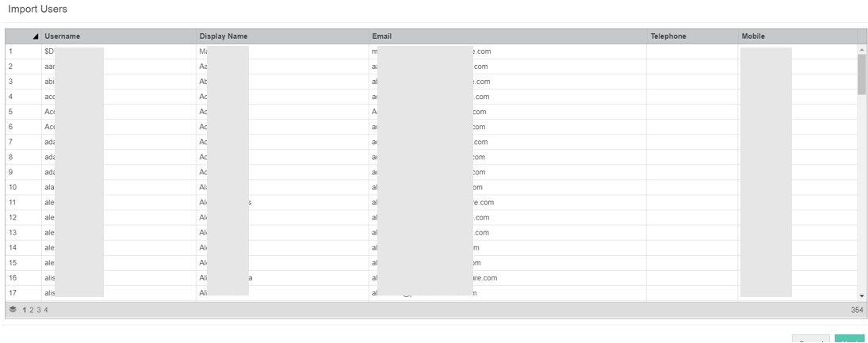Viewport: 868px width, 343px height.
Task: Sort by Display Name column header
Action: coord(223,36)
